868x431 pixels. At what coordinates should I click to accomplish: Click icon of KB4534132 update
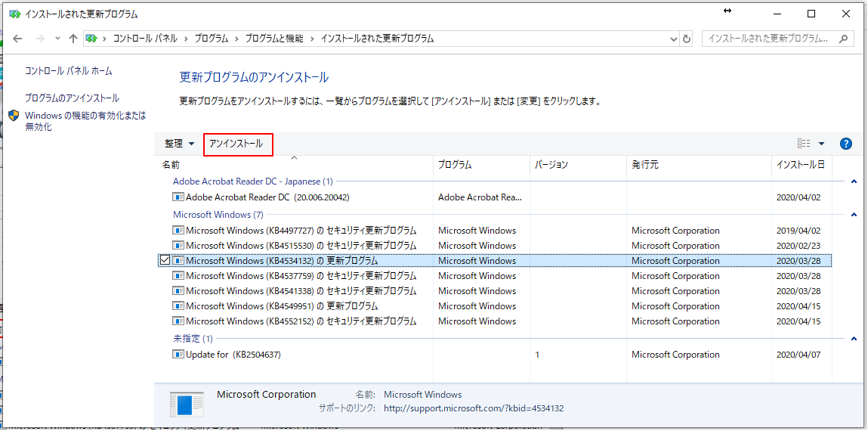[x=178, y=260]
